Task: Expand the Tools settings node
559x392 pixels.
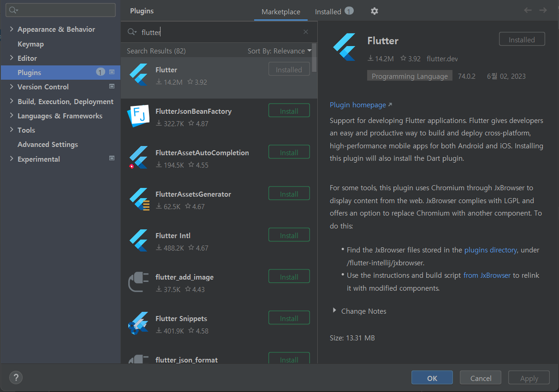Action: click(12, 130)
